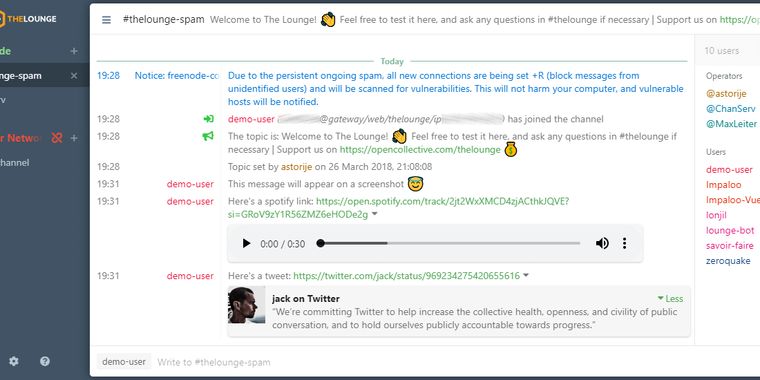Close the thelounge-spam channel
The width and height of the screenshot is (760, 380).
tap(74, 76)
